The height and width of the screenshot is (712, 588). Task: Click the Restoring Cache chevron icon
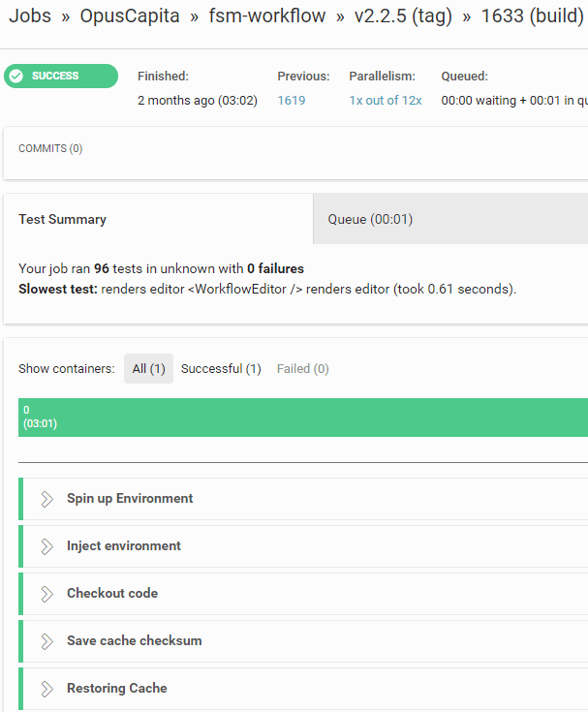tap(46, 689)
